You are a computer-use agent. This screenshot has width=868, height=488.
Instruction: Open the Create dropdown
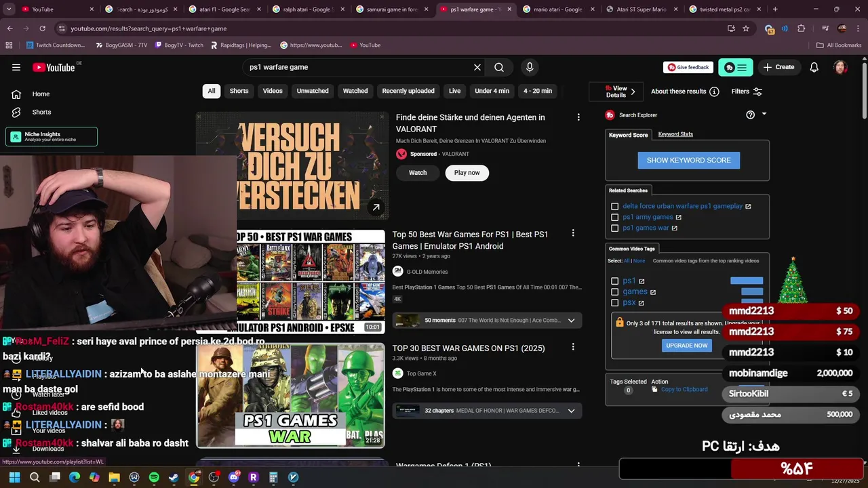coord(778,67)
